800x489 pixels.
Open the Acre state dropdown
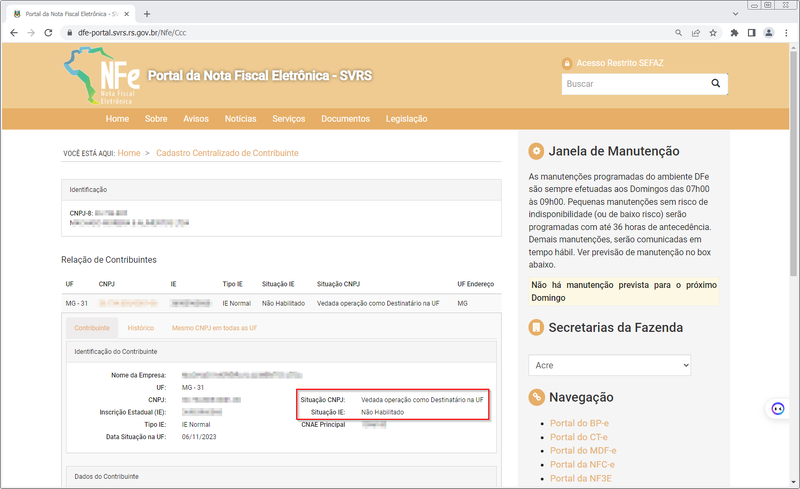tap(610, 365)
